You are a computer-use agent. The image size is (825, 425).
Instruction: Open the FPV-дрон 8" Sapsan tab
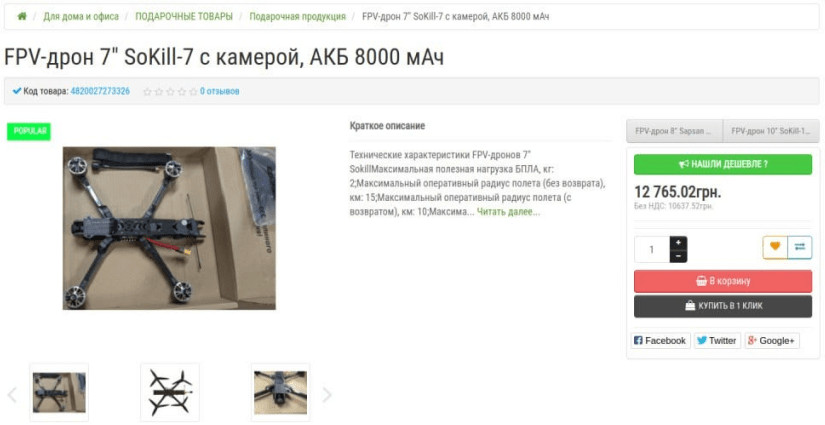[x=674, y=131]
